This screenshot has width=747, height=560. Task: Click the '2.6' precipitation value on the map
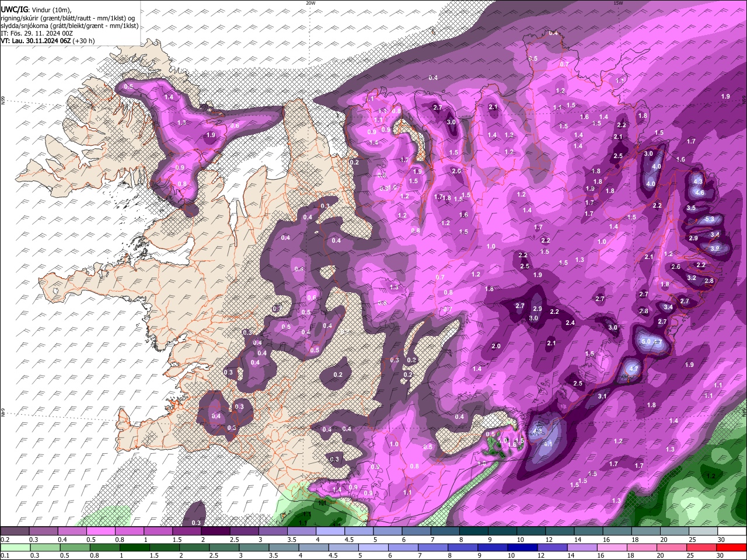[676, 267]
